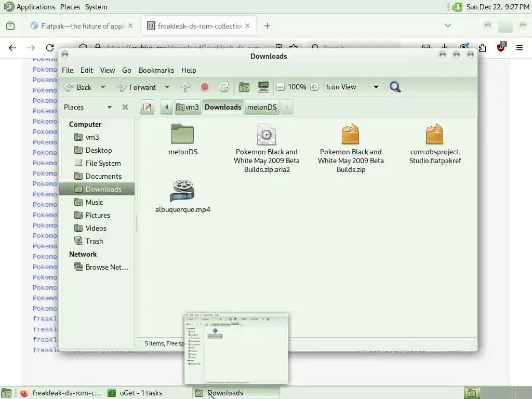532x399 pixels.
Task: Jump to vm3 in the path bar
Action: [x=188, y=107]
